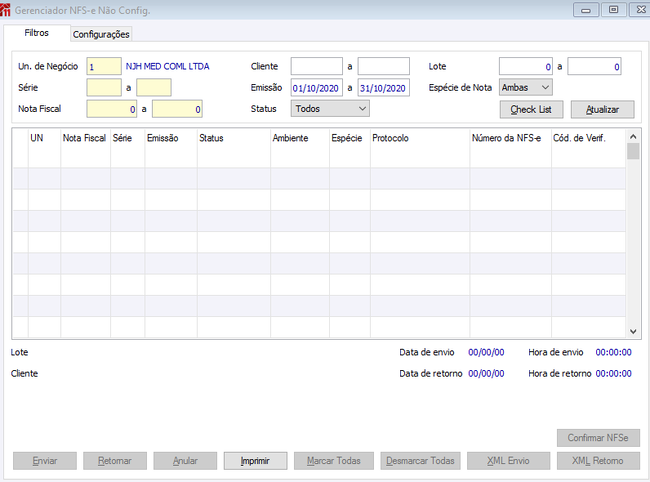The image size is (650, 482).
Task: Click the Marcar Todas button
Action: [x=334, y=461]
